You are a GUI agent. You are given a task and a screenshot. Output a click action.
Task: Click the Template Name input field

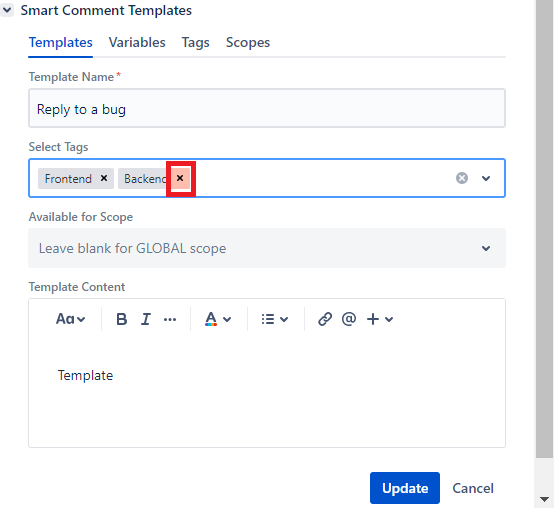tap(267, 108)
